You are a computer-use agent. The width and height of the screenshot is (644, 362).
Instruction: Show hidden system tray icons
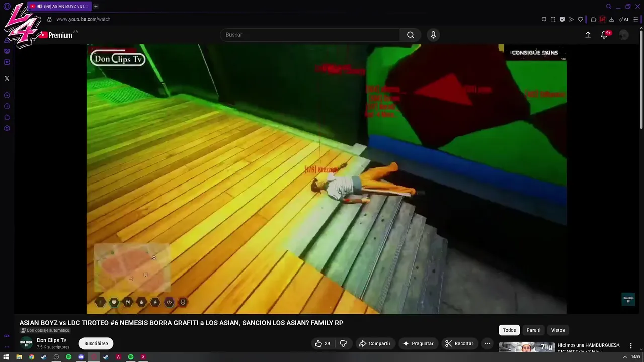coord(625,357)
